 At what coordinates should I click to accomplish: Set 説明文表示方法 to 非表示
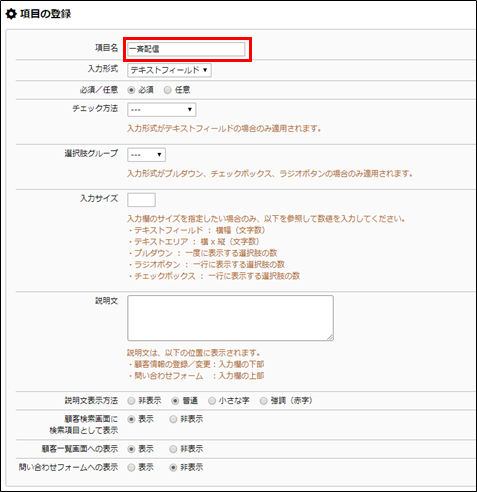point(131,401)
